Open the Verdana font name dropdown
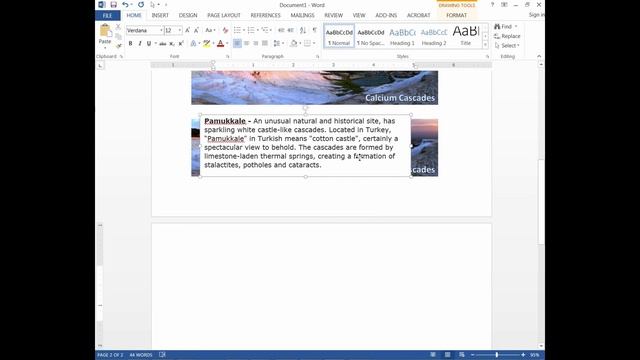Image resolution: width=640 pixels, height=360 pixels. [x=161, y=31]
